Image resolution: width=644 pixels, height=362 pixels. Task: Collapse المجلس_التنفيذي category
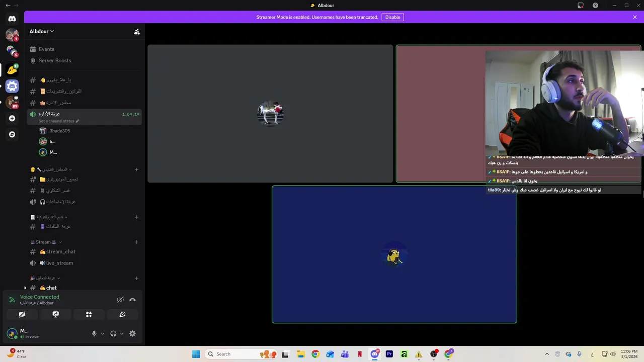(51, 169)
